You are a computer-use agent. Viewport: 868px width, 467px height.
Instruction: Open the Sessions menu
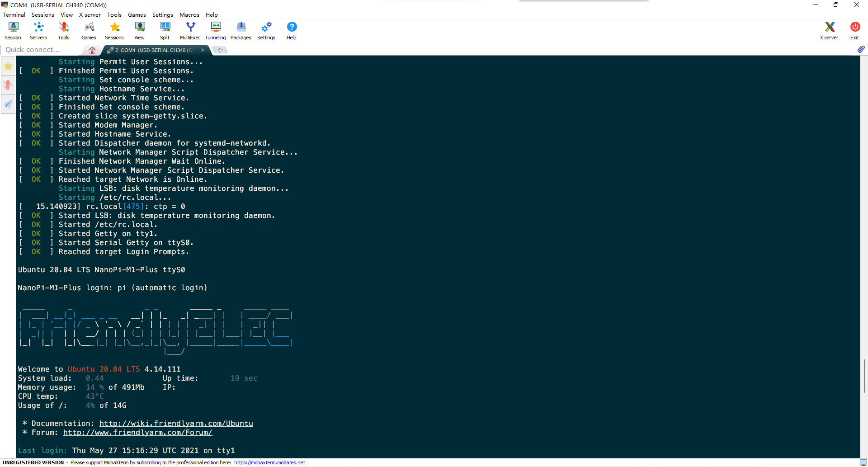pyautogui.click(x=43, y=14)
